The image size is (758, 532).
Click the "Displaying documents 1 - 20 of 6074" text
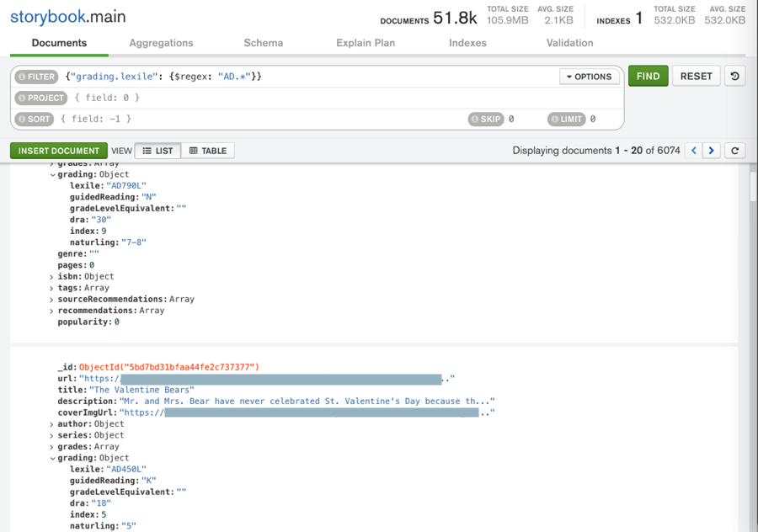[x=596, y=151]
